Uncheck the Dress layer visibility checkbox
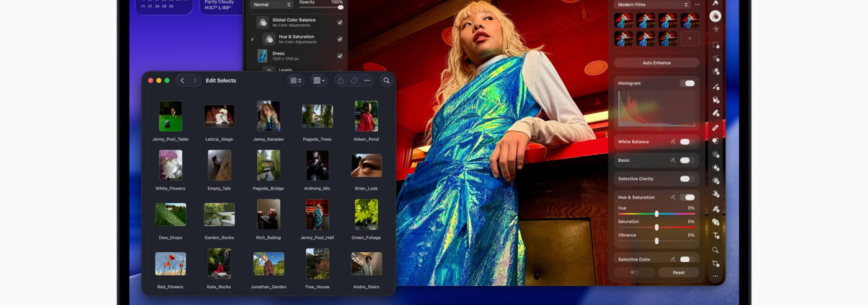This screenshot has width=868, height=305. [x=340, y=56]
